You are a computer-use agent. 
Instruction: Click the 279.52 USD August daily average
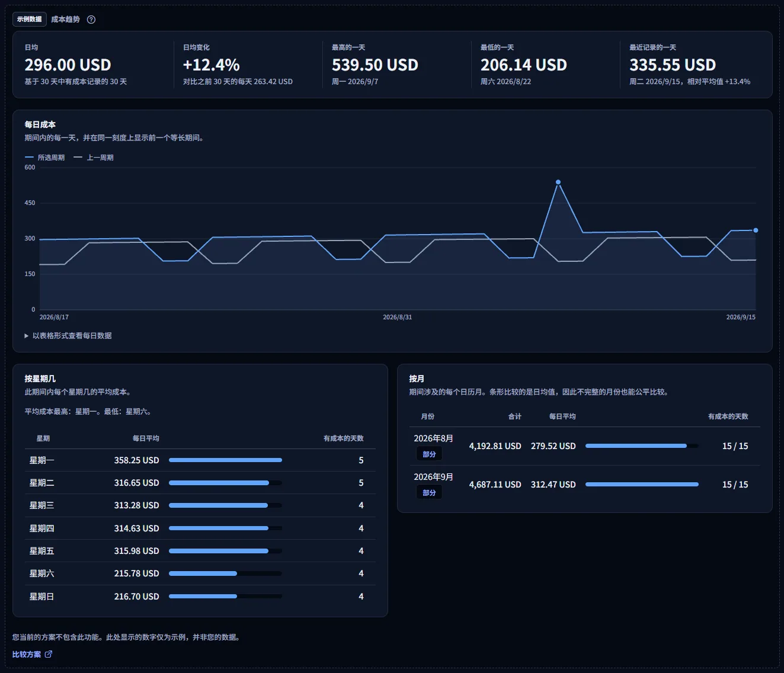pos(553,446)
